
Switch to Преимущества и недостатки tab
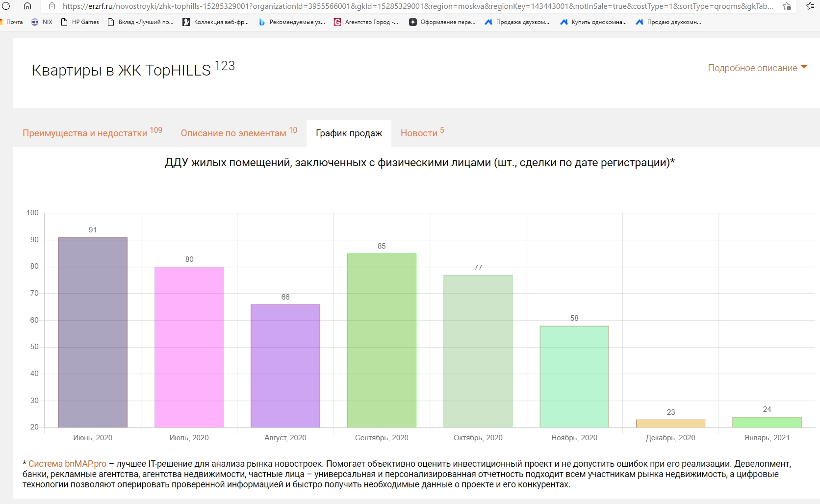[85, 133]
